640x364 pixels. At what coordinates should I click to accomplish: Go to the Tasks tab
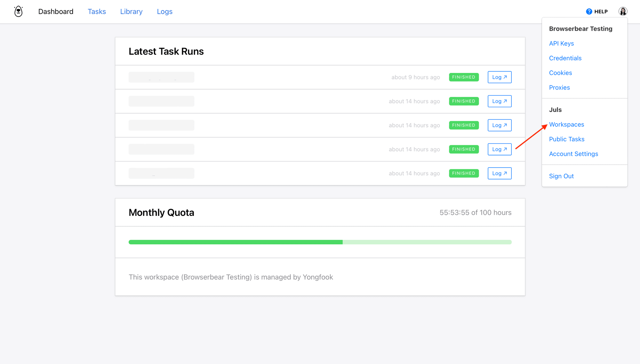97,12
